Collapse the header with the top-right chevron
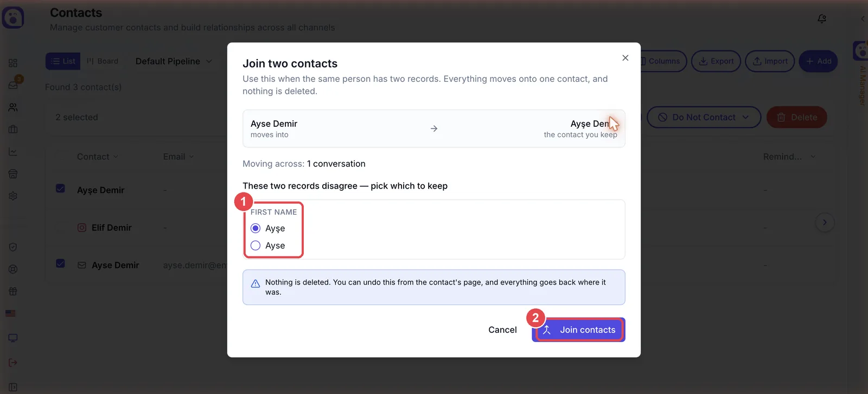Image resolution: width=868 pixels, height=394 pixels. 863,18
